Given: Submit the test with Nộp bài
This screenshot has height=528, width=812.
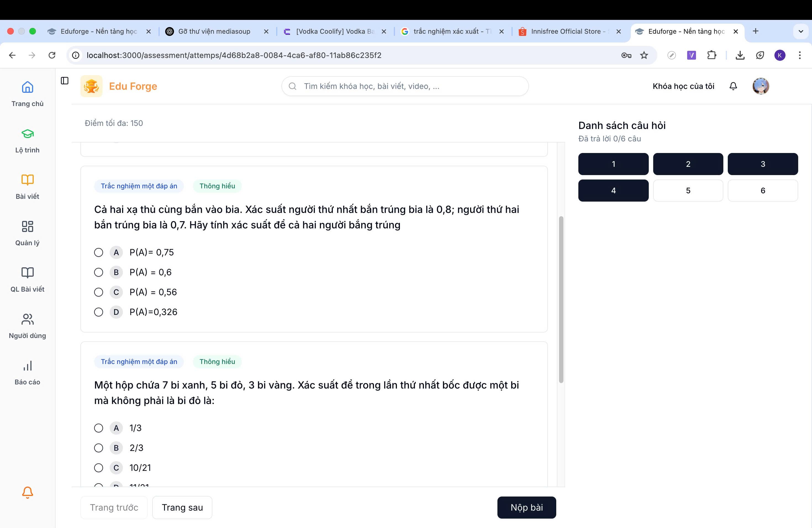Looking at the screenshot, I should pyautogui.click(x=526, y=508).
